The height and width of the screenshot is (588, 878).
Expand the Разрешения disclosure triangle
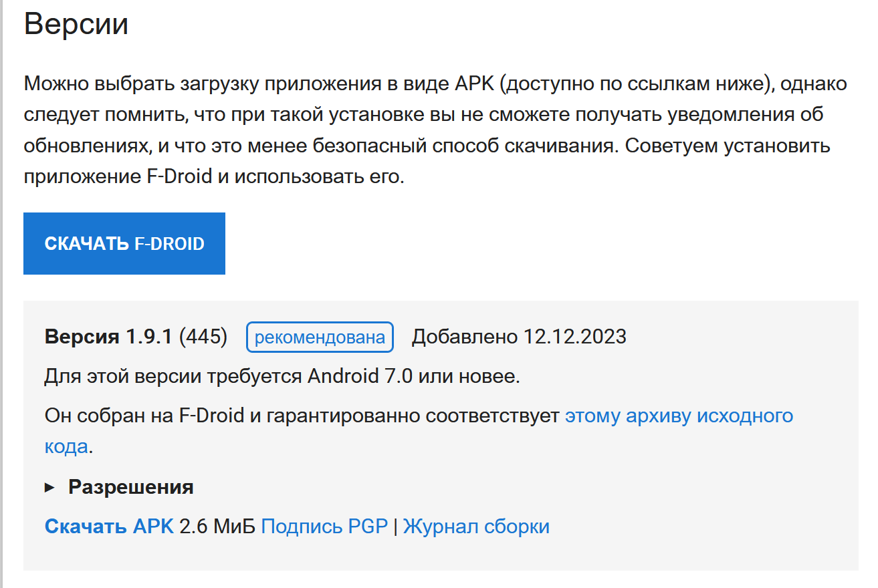pos(49,488)
